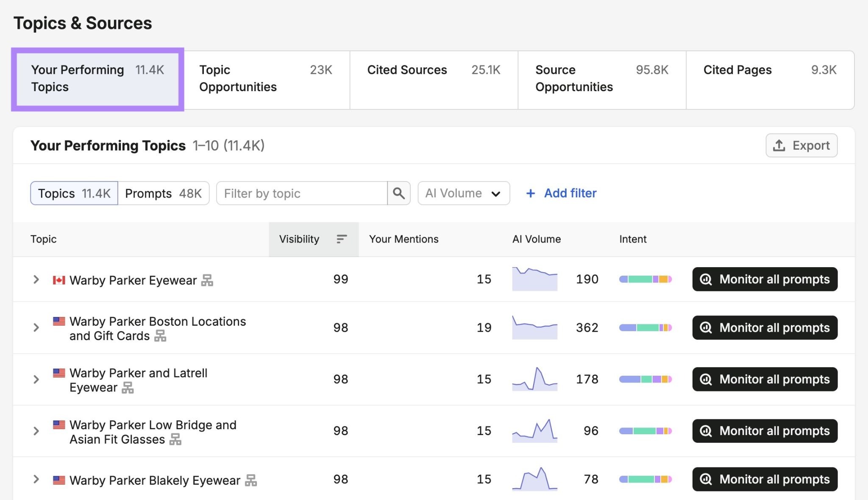Viewport: 868px width, 500px height.
Task: Click AI volume value 190 in Warby Parker Eyewear row
Action: [587, 279]
